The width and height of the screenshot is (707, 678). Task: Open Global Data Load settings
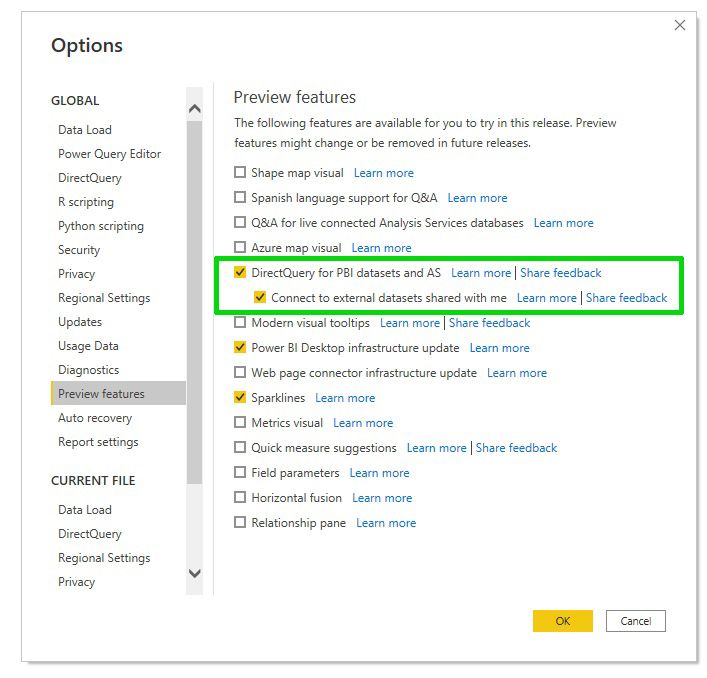(x=85, y=130)
